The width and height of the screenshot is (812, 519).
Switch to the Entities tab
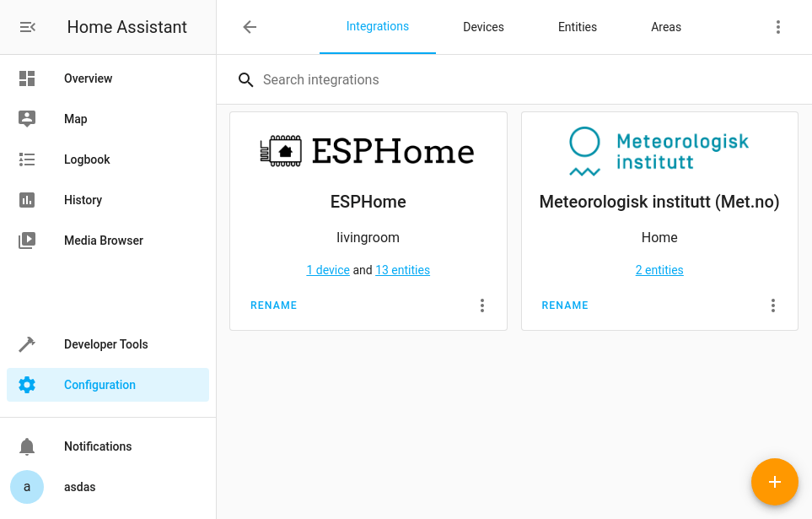(x=577, y=26)
